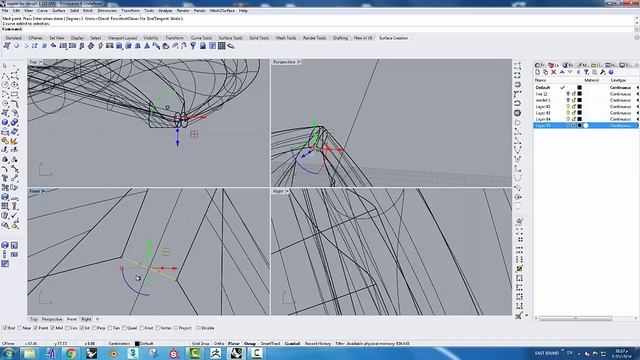
Task: Toggle the Int object snap checkbox
Action: pyautogui.click(x=82, y=328)
